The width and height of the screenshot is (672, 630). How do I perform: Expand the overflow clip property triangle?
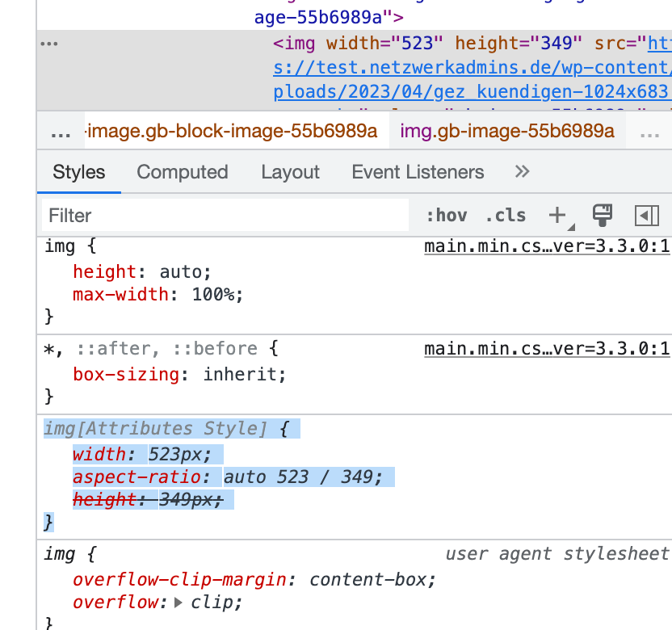click(x=178, y=603)
